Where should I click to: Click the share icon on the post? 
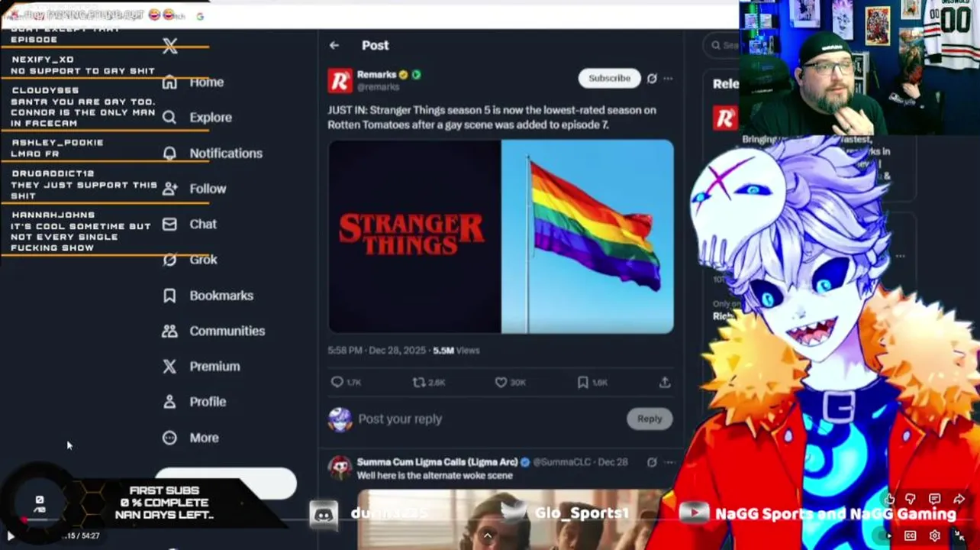[665, 382]
